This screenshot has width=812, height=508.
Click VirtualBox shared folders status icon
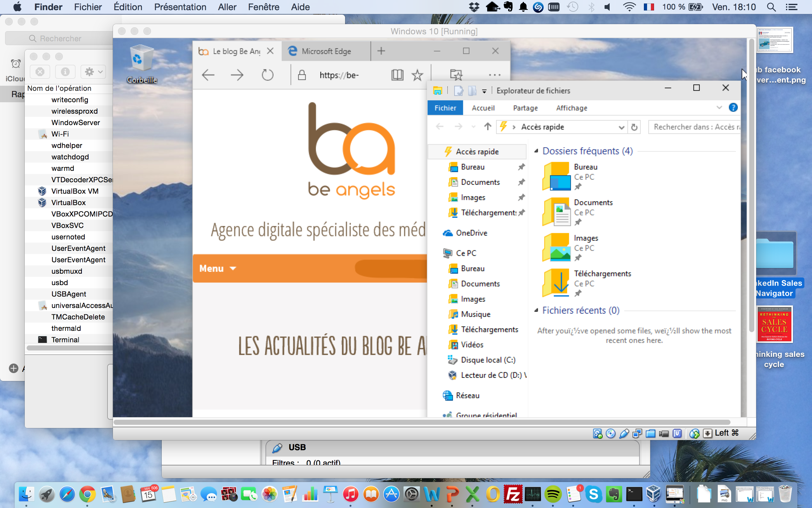coord(650,433)
